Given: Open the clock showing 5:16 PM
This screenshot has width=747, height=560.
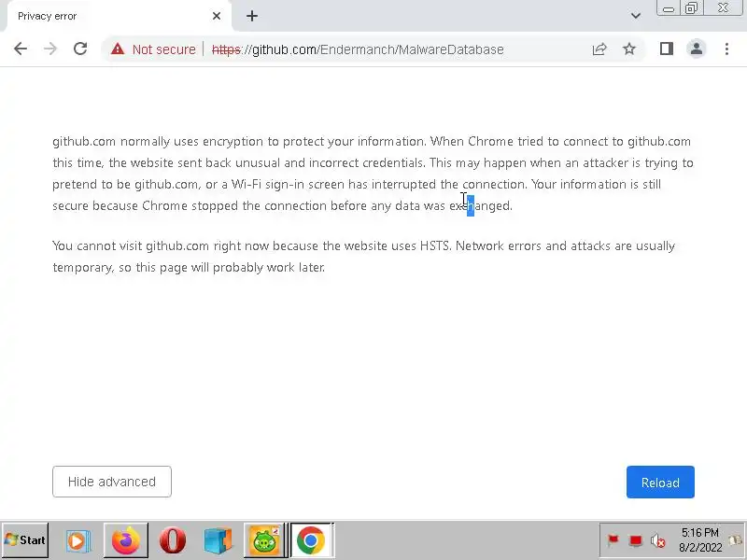Looking at the screenshot, I should [x=700, y=540].
